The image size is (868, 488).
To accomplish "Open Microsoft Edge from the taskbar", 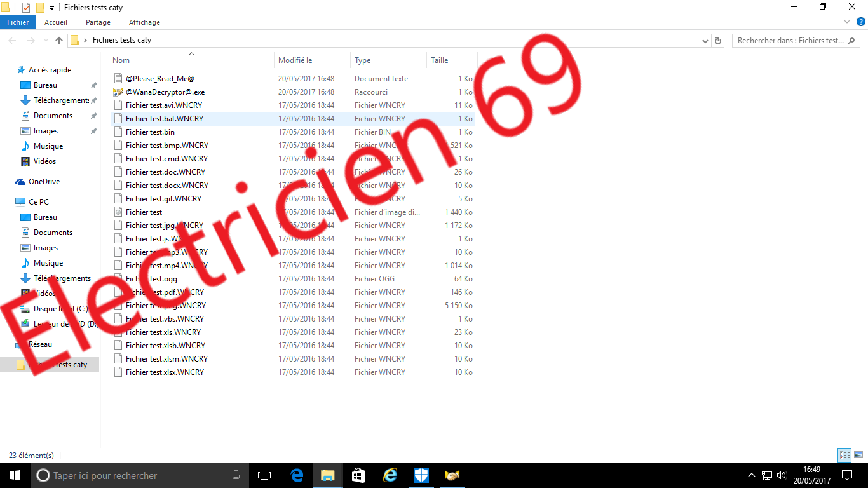I will coord(297,475).
